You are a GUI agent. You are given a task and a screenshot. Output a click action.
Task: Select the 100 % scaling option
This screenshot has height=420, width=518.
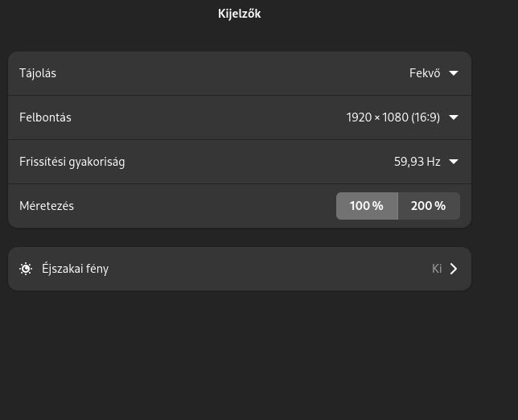click(x=367, y=206)
